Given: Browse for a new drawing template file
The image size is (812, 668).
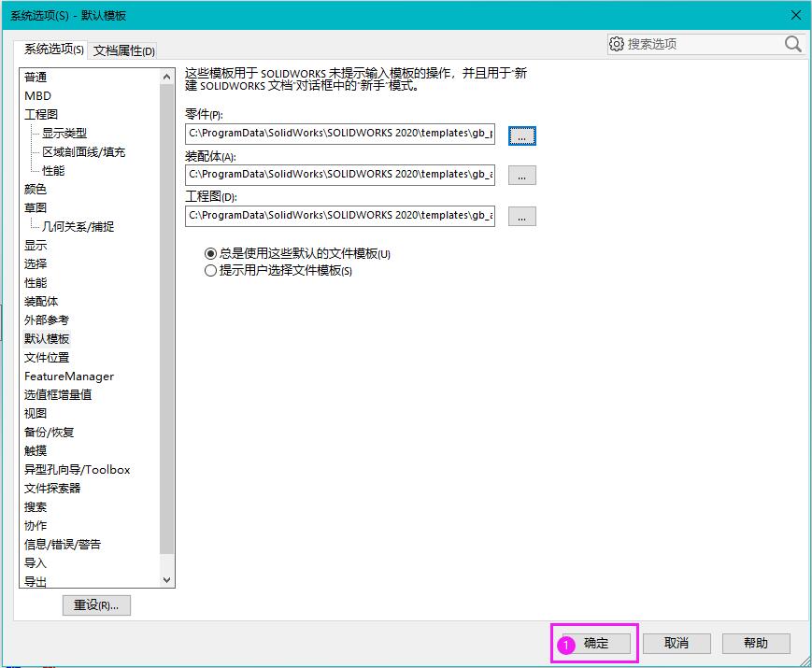Looking at the screenshot, I should pos(521,216).
